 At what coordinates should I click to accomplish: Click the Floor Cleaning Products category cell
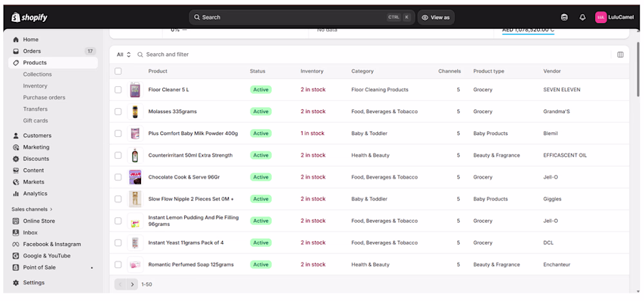pos(380,90)
